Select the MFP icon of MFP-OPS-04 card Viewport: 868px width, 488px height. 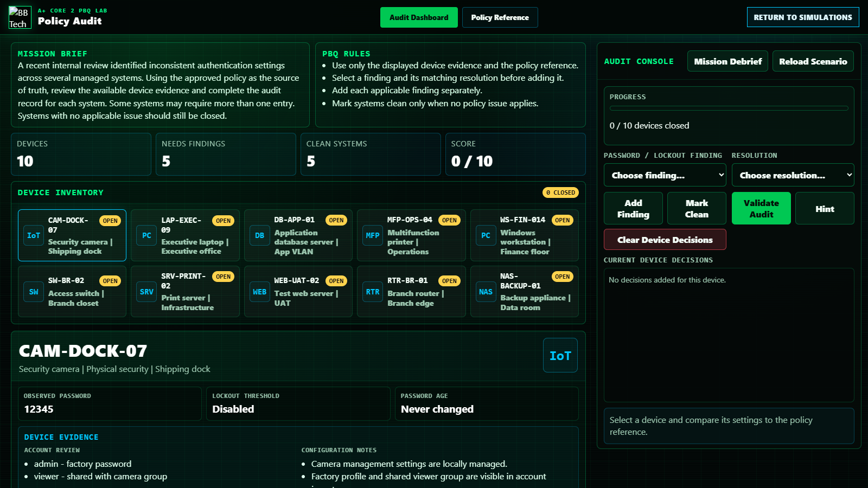pyautogui.click(x=373, y=235)
